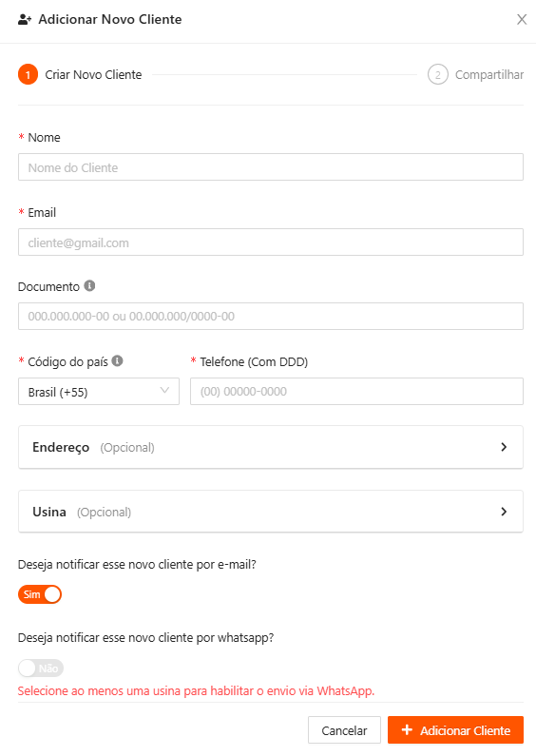Click the add-user icon in dialog header
536x756 pixels.
click(x=25, y=20)
